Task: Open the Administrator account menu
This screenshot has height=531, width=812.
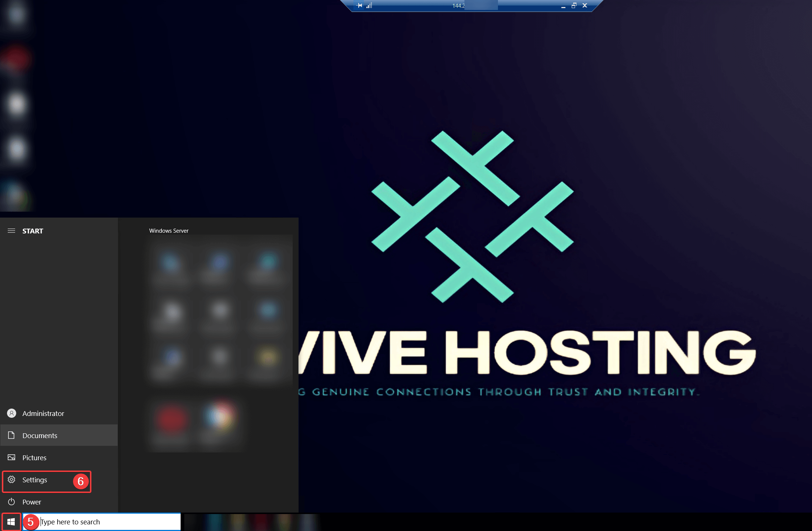Action: point(59,413)
